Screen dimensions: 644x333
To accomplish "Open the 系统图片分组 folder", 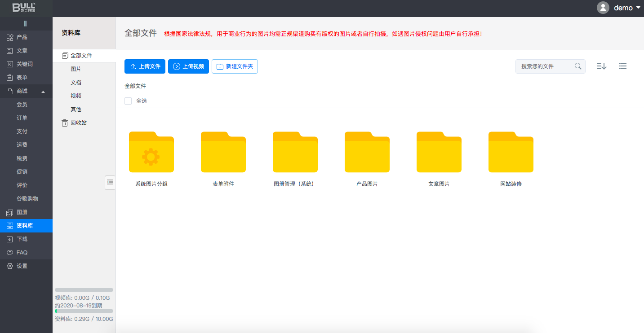I will point(151,153).
